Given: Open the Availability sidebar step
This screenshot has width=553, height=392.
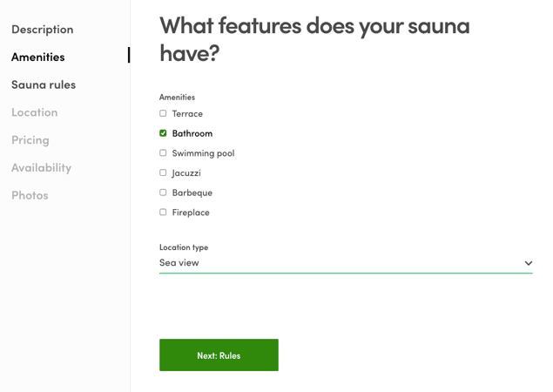Looking at the screenshot, I should 41,167.
